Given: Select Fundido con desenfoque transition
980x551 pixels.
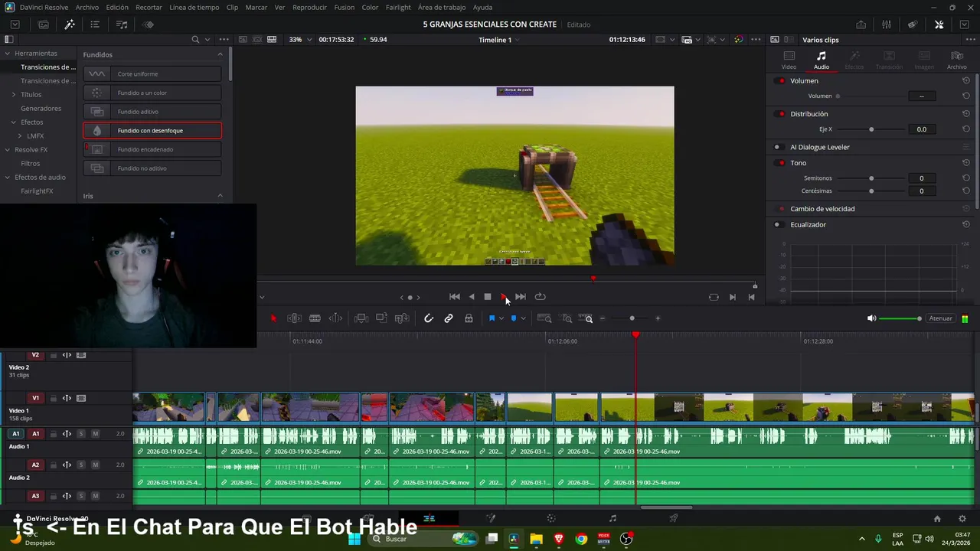Looking at the screenshot, I should point(152,130).
